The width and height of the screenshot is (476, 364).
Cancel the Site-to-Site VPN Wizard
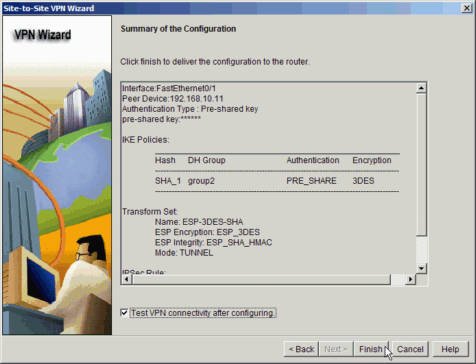click(x=410, y=349)
